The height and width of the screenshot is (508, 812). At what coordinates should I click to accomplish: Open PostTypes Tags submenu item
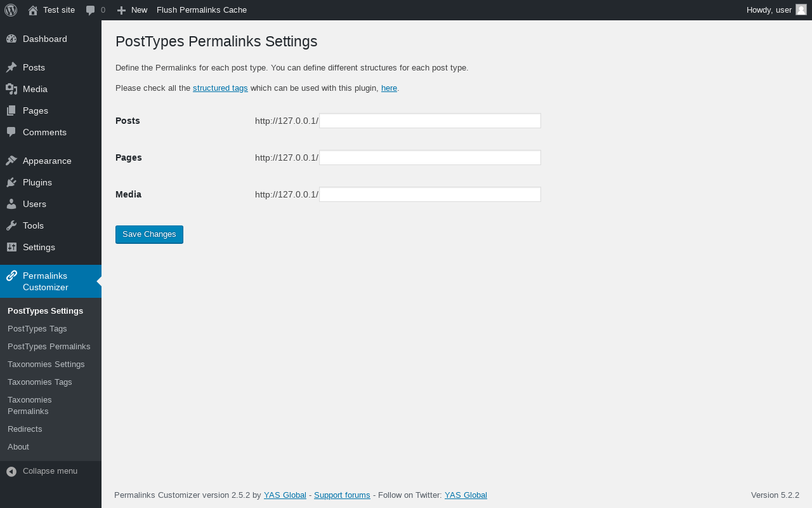point(37,329)
